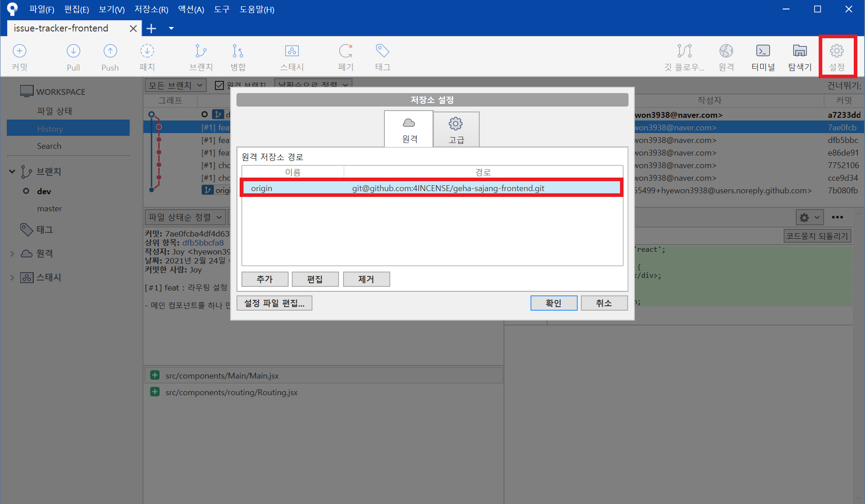The width and height of the screenshot is (865, 504).
Task: Collapse the branches (브랜치) tree section
Action: pyautogui.click(x=12, y=171)
